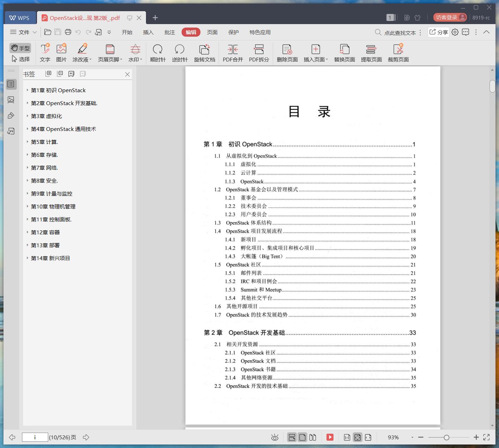This screenshot has width=499, height=448.
Task: Expand bookmark 第1章 初识 OpenStack
Action: tap(27, 90)
